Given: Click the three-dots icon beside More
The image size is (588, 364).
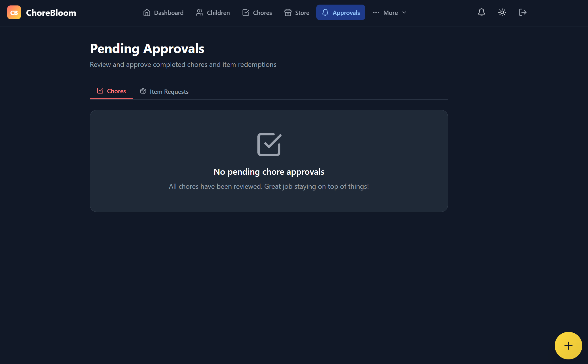Looking at the screenshot, I should (x=376, y=13).
